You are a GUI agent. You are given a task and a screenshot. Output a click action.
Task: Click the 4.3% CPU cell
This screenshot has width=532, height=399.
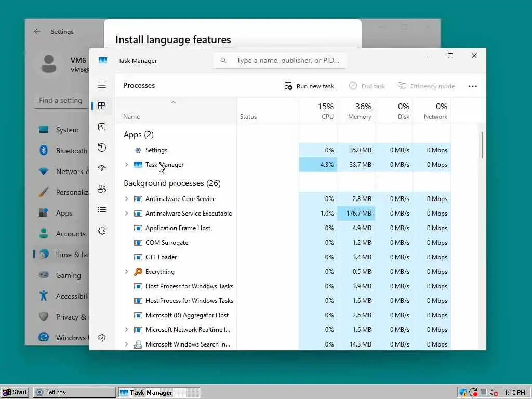point(318,165)
